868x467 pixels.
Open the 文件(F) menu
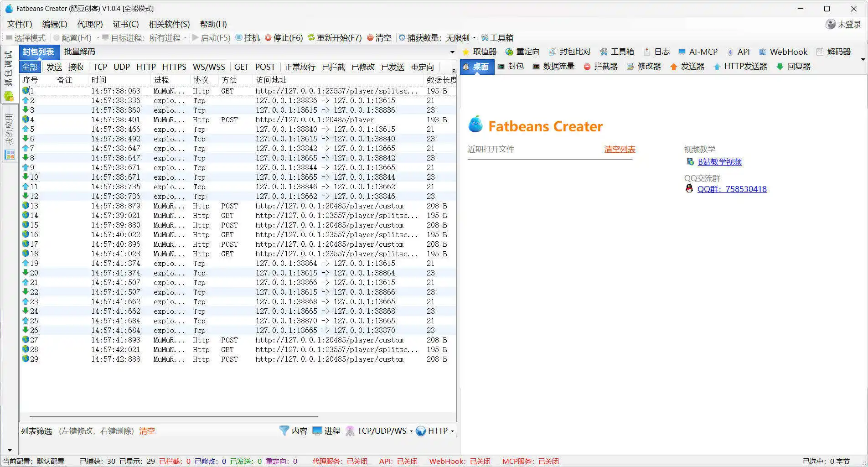(20, 24)
